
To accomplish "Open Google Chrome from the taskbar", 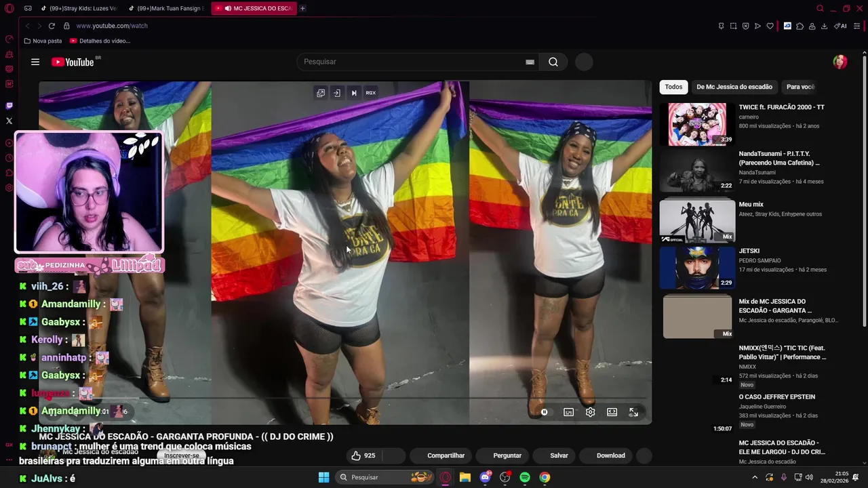I will 545,477.
